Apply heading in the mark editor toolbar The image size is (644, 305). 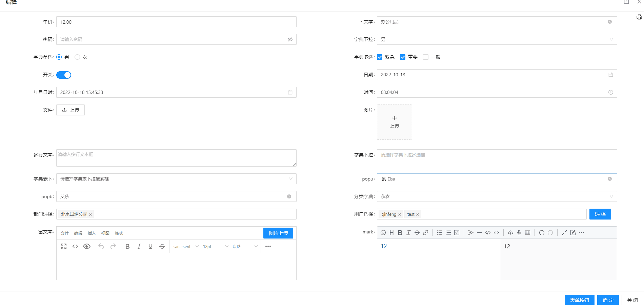pos(391,232)
